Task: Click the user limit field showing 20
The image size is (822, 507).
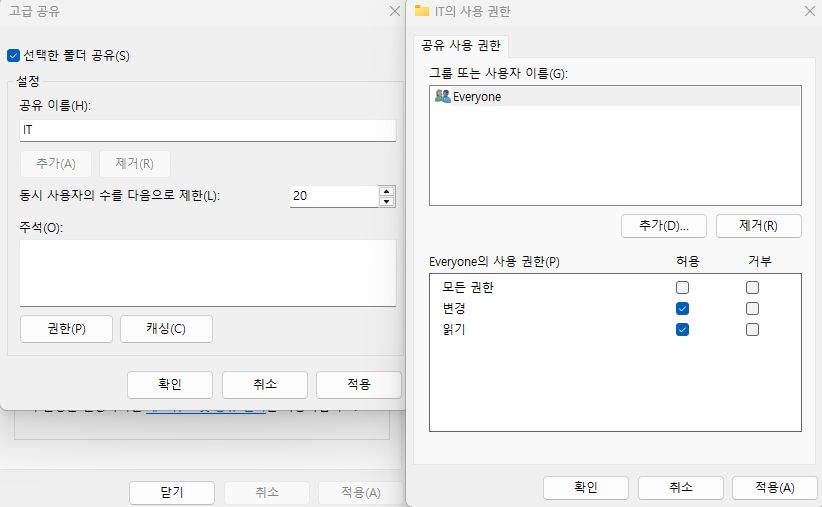Action: point(334,196)
